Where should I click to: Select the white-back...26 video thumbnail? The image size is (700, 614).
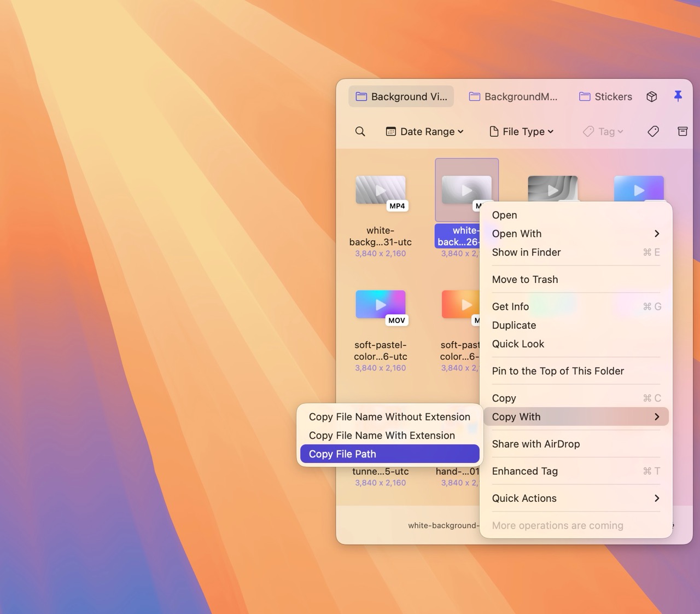(466, 190)
